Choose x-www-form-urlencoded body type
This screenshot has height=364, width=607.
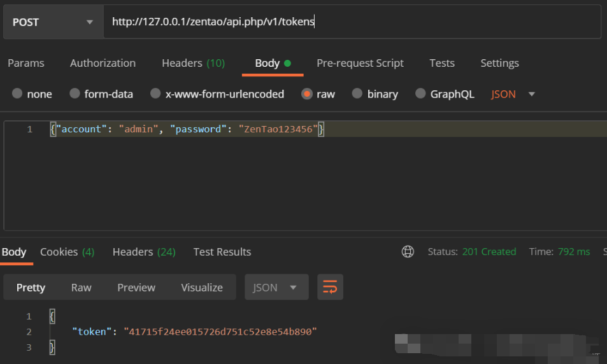pos(155,94)
